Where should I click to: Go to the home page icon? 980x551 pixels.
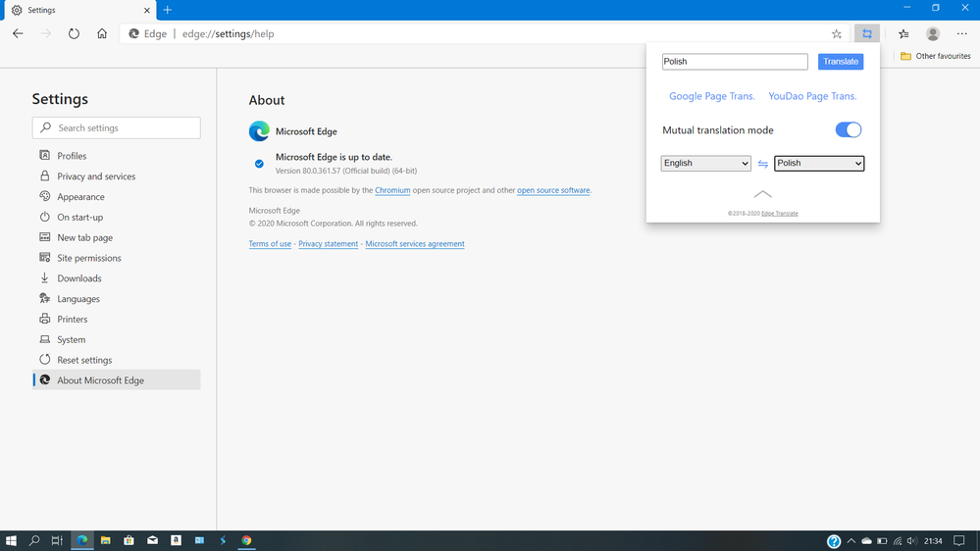(102, 33)
